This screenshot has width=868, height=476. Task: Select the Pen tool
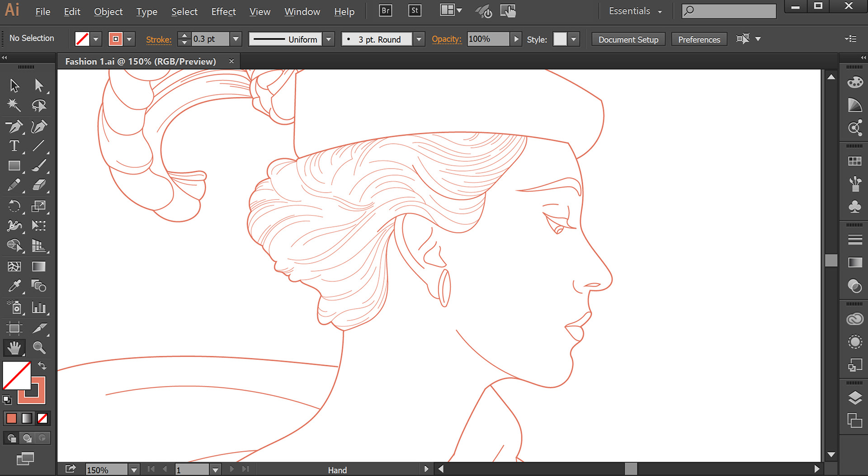tap(14, 127)
